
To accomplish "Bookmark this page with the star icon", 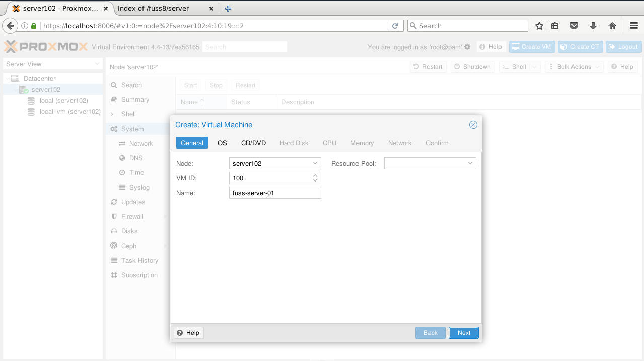I will tap(539, 26).
